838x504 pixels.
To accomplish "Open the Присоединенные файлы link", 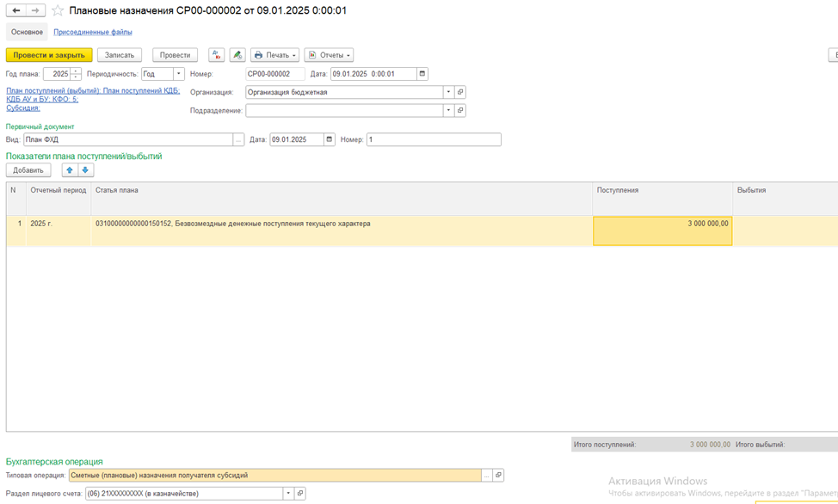I will (x=92, y=32).
